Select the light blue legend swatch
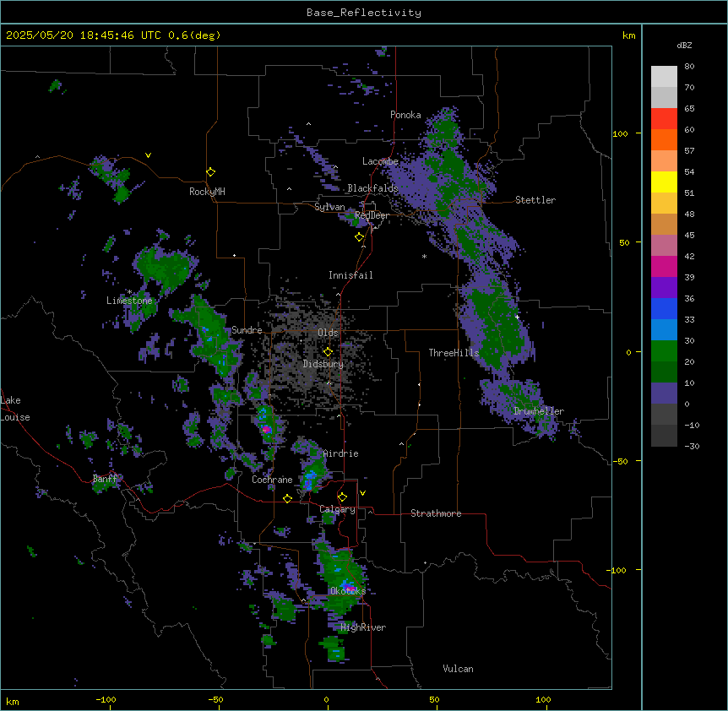The width and height of the screenshot is (728, 711). pyautogui.click(x=664, y=329)
